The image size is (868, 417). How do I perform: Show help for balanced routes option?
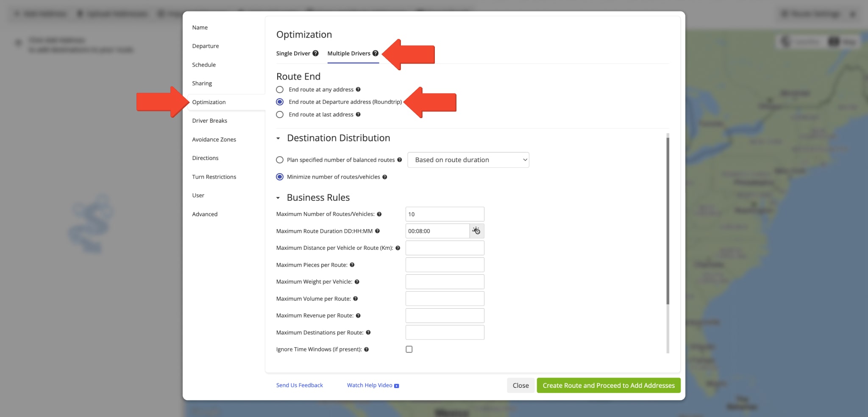click(399, 160)
